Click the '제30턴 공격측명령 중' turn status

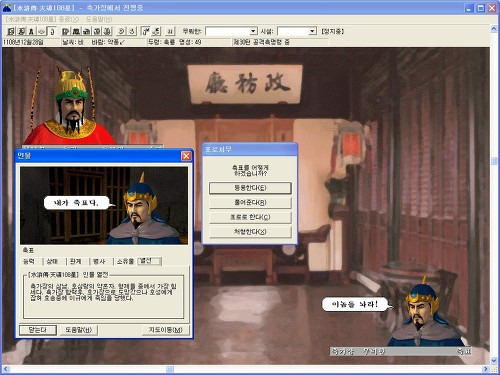coord(261,42)
